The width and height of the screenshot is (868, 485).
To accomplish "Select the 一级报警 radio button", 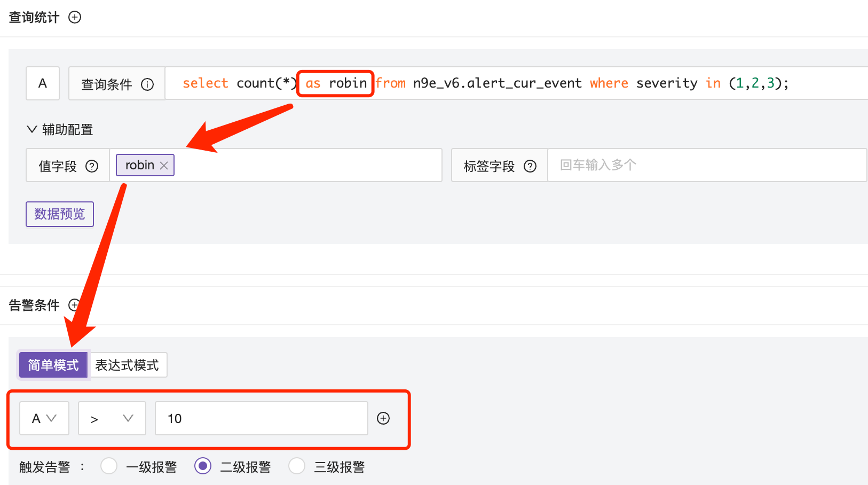I will [109, 466].
